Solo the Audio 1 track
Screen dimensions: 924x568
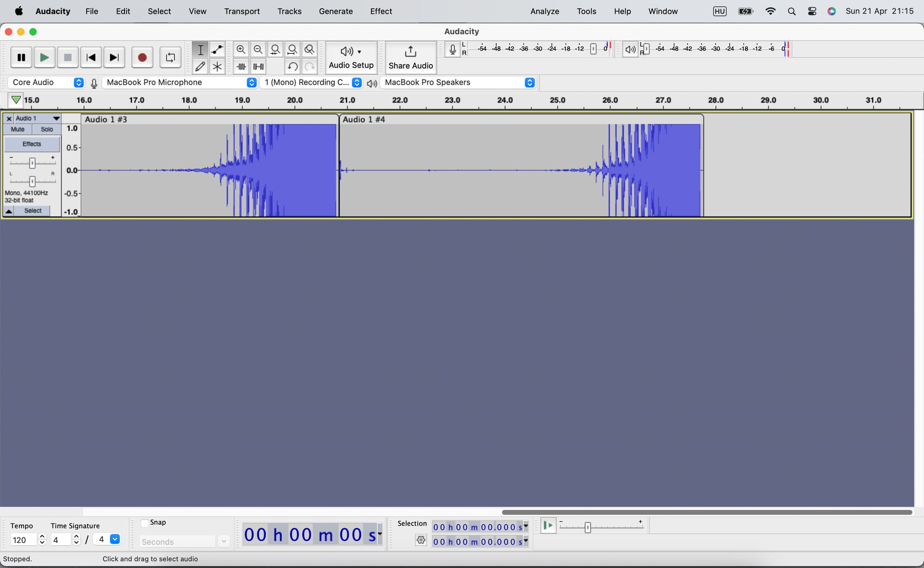pyautogui.click(x=46, y=129)
